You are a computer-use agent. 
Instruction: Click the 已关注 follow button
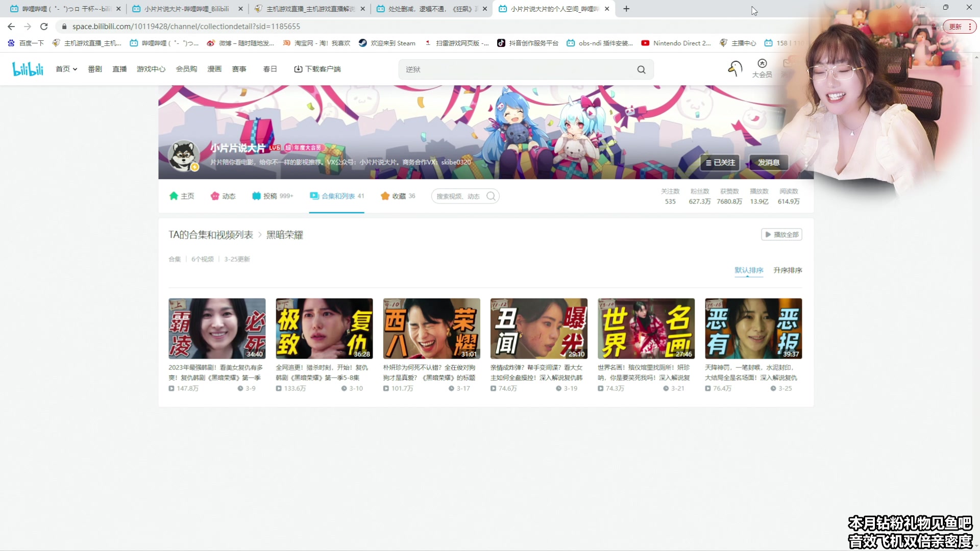[x=720, y=162]
